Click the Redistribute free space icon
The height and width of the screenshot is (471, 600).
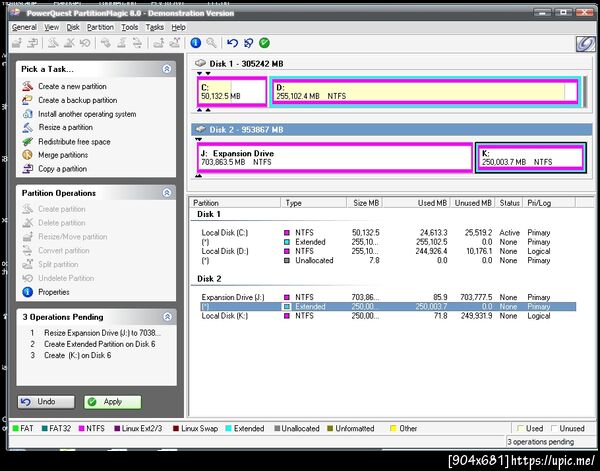(28, 142)
